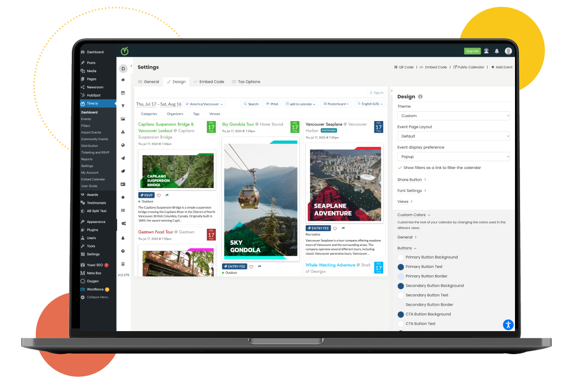The height and width of the screenshot is (385, 588).
Task: Open the question mark help icon
Action: (x=123, y=251)
